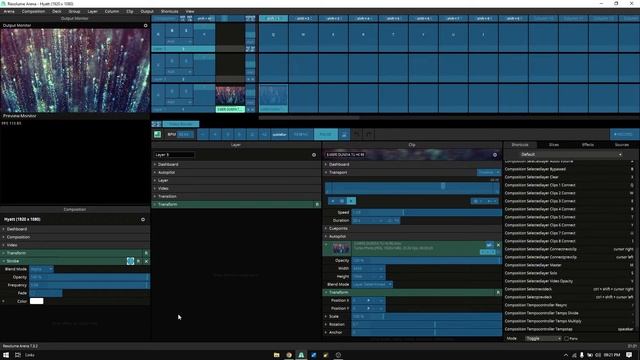This screenshot has width=640, height=360.
Task: Open the Deck menu
Action: coord(57,11)
